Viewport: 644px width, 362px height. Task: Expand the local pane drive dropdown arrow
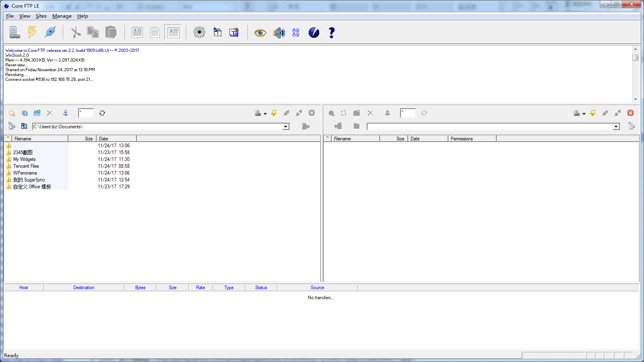(265, 114)
